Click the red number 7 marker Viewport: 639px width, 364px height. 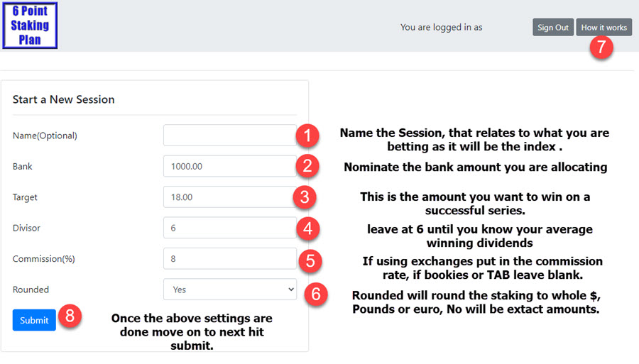pyautogui.click(x=601, y=47)
